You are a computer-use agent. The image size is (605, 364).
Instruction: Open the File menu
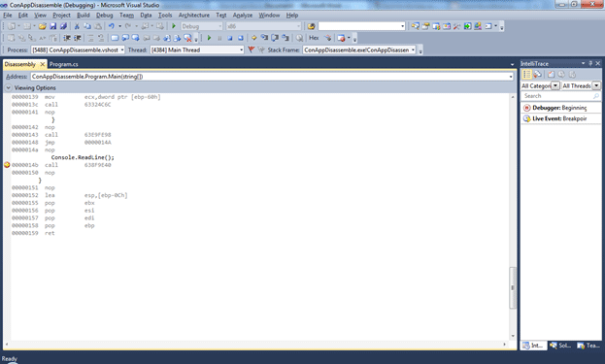[x=8, y=15]
